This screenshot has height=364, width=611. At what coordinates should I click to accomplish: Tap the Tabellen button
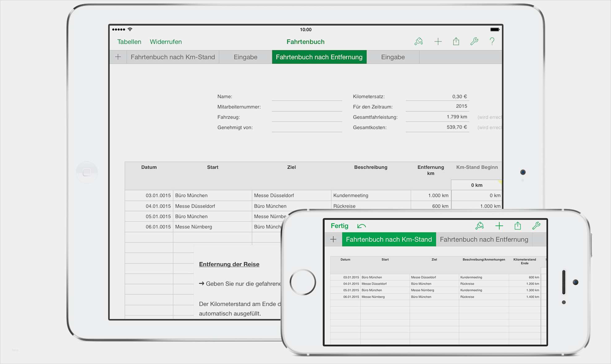(129, 42)
